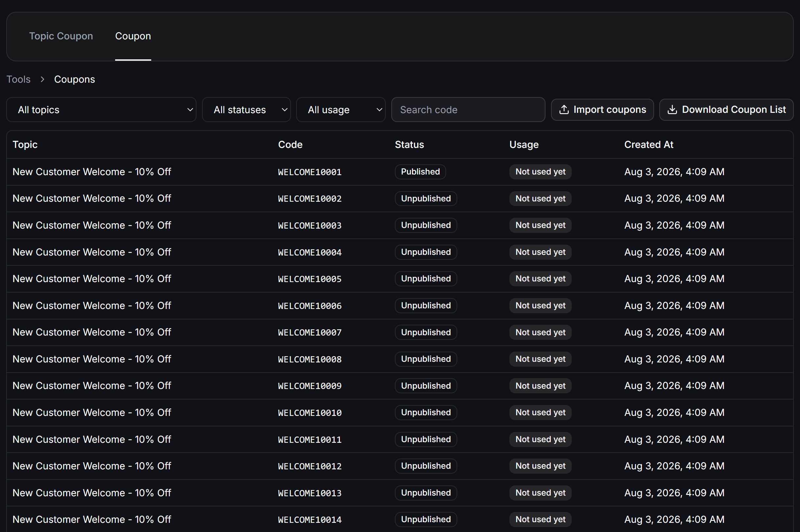Click the code WELCOME10008
Screen dimensions: 800x532
click(310, 359)
